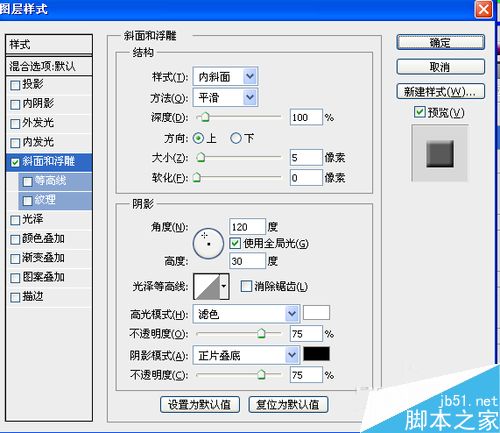Click the 深度 depth slider handle
Viewport: 500px width, 433px height.
pos(205,117)
